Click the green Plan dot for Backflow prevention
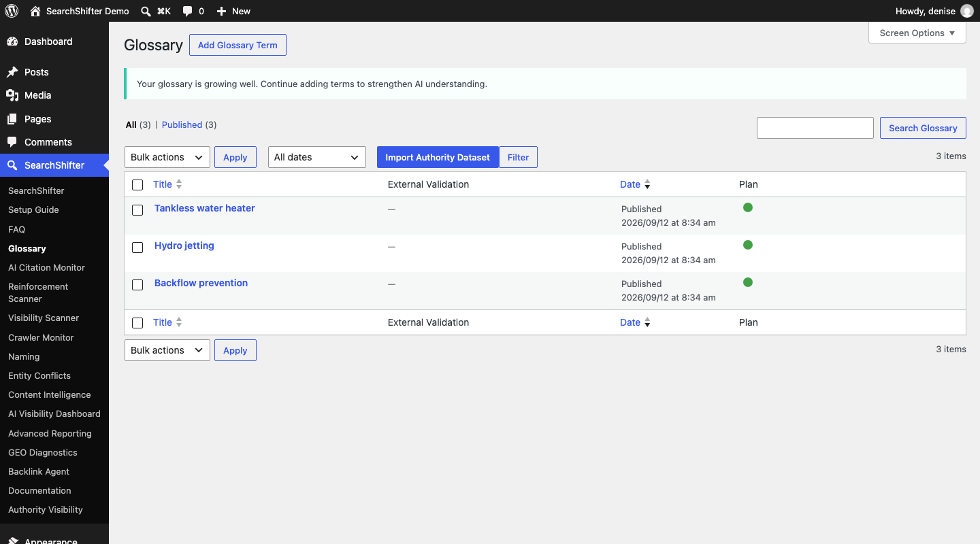 pos(748,282)
